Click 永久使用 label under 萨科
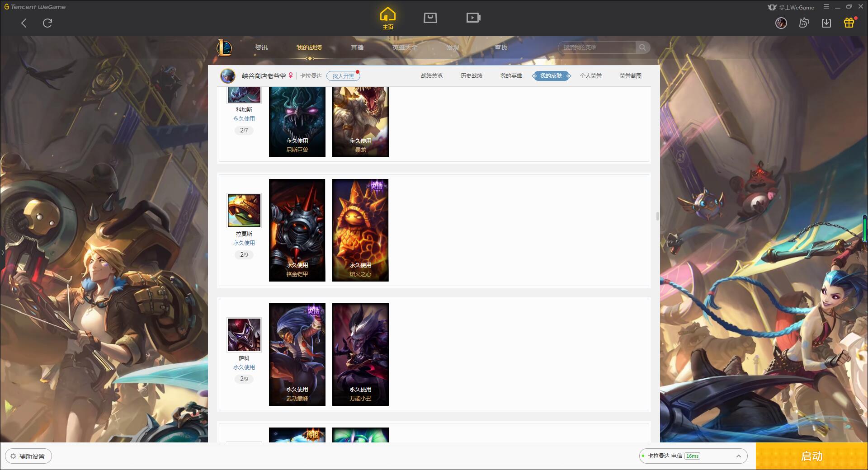This screenshot has height=470, width=868. 244,367
